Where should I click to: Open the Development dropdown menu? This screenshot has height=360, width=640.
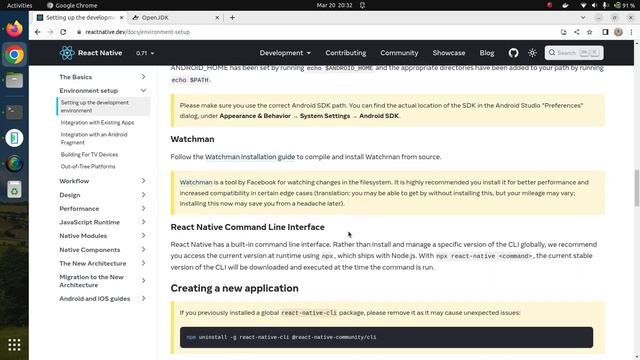[x=285, y=53]
